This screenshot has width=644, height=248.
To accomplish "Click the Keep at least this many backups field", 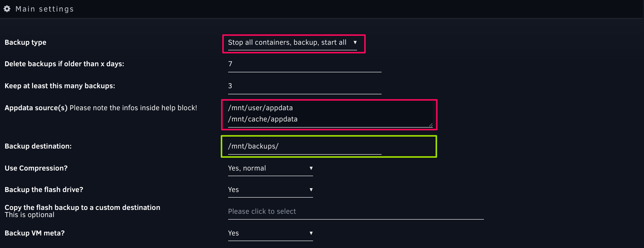I will tap(305, 86).
